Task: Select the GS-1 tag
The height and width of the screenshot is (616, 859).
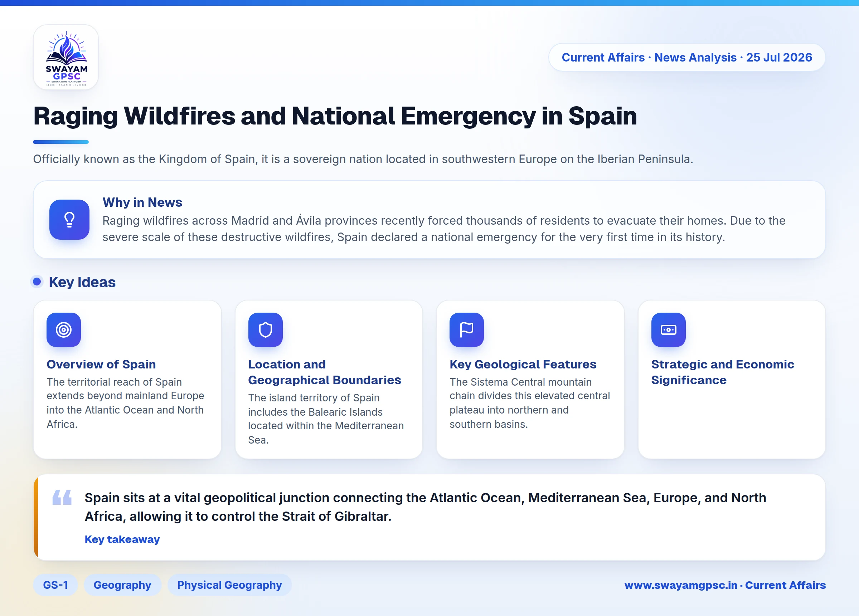Action: point(56,585)
